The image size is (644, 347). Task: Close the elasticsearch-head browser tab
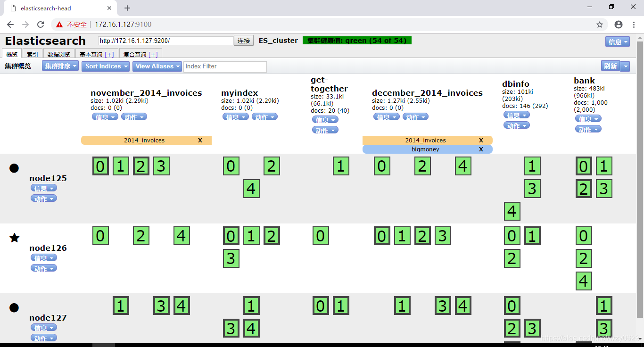pos(110,8)
